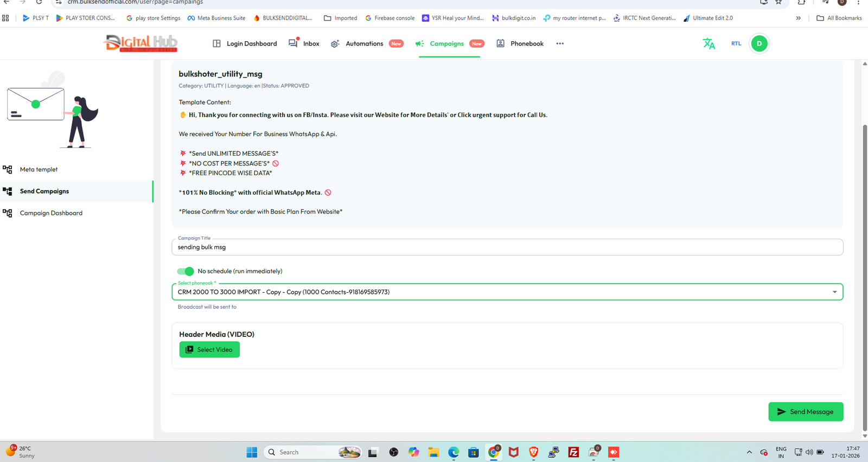Toggle RTL text direction

(x=736, y=44)
